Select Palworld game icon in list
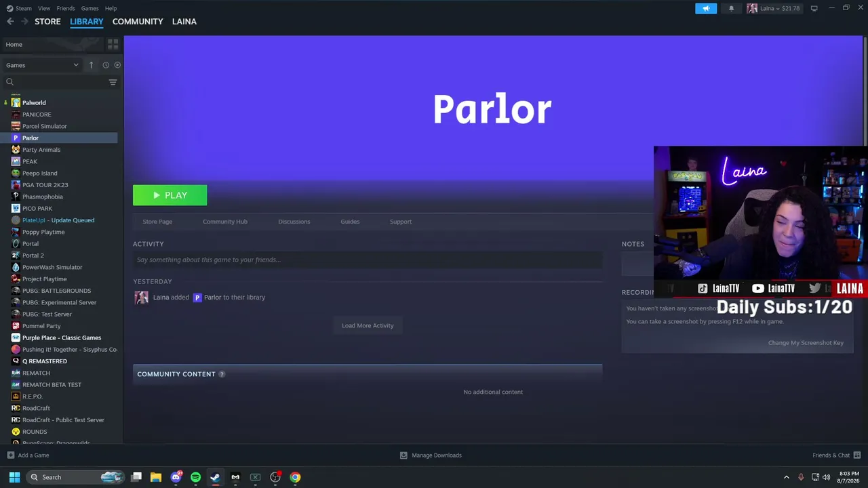 pos(16,102)
